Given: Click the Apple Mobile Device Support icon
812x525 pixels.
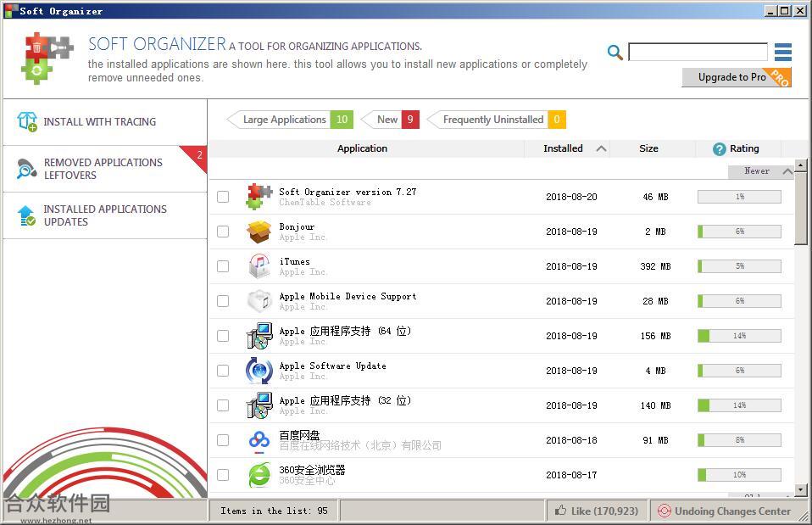Looking at the screenshot, I should [x=259, y=301].
